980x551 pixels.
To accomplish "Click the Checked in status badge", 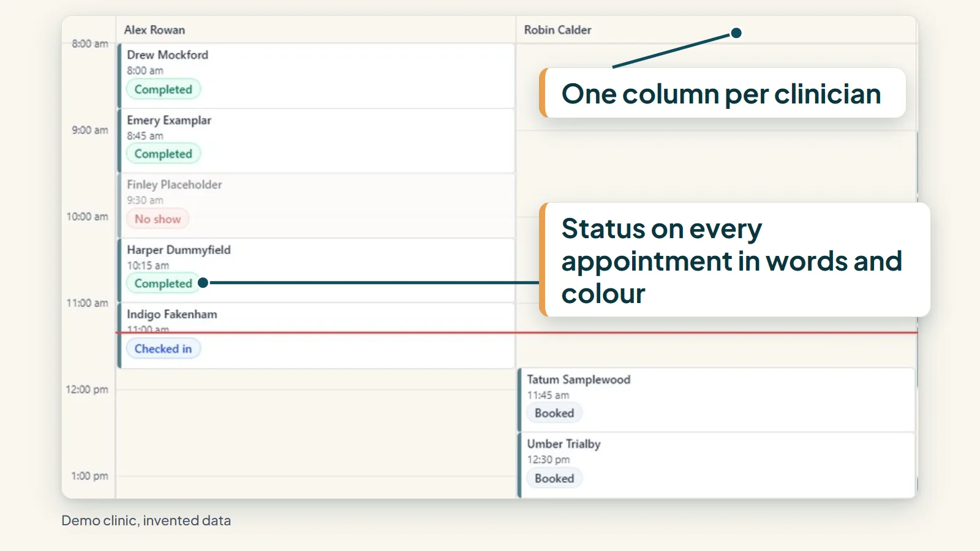I will pyautogui.click(x=164, y=349).
